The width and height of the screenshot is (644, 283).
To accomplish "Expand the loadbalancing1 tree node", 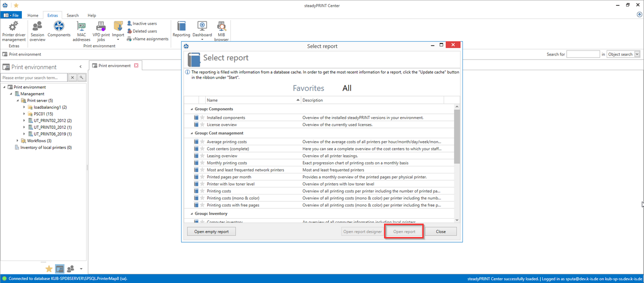I will [24, 107].
